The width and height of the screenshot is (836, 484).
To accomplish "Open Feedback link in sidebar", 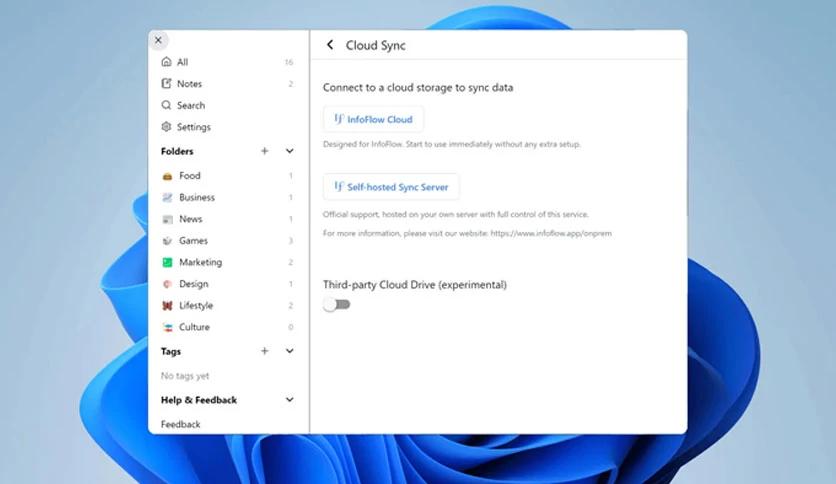I will click(181, 424).
